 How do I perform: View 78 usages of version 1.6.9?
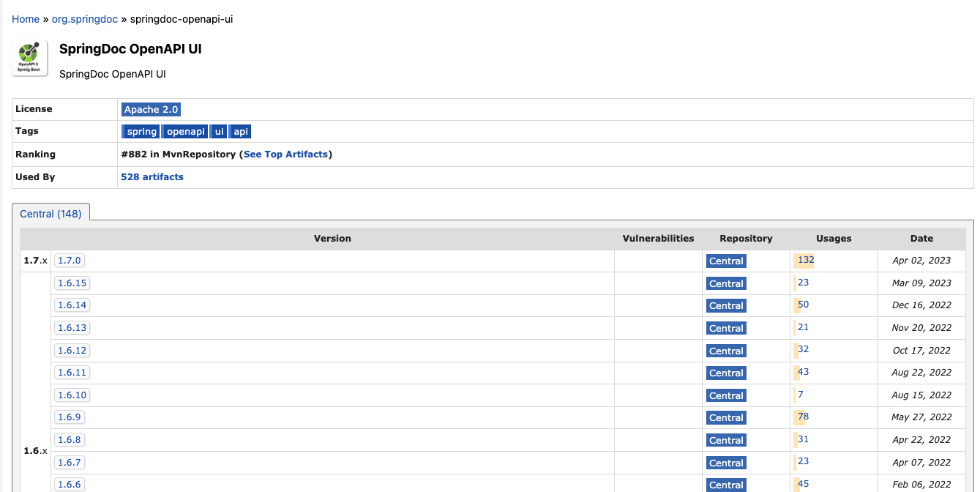click(x=803, y=416)
